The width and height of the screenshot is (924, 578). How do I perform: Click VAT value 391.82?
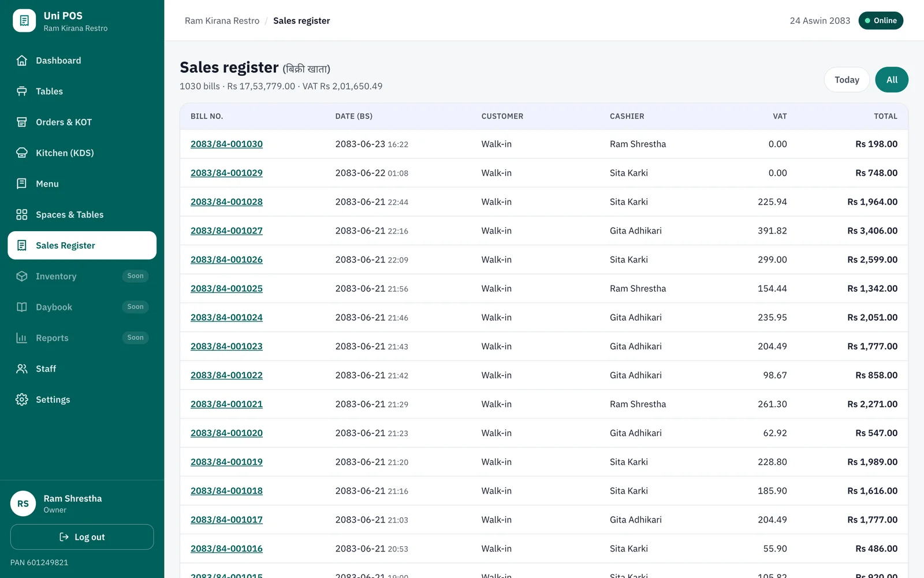coord(772,231)
